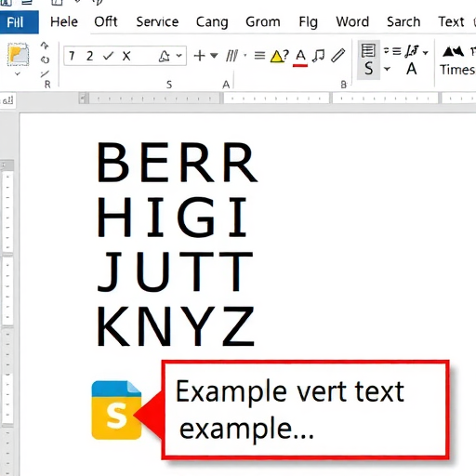Switch to the Word ribbon tab
Image resolution: width=476 pixels, height=476 pixels.
click(x=352, y=22)
